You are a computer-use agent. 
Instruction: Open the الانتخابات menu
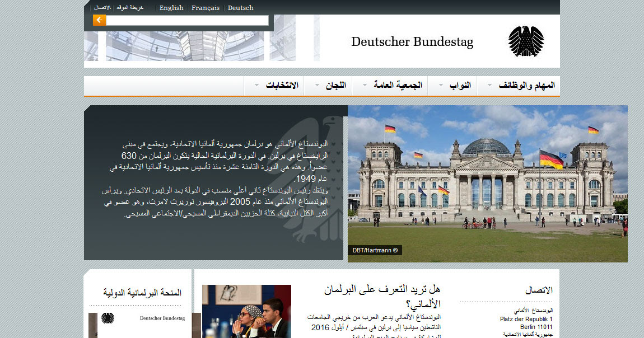(282, 85)
